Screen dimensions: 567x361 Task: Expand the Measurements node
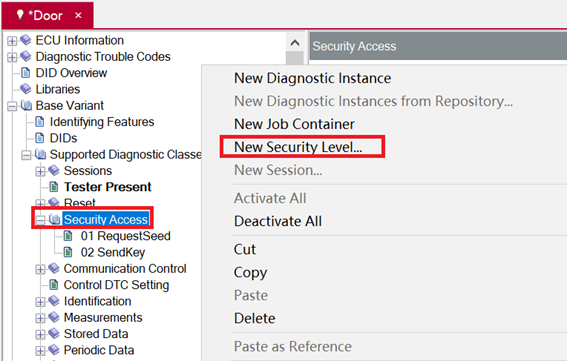(x=40, y=318)
